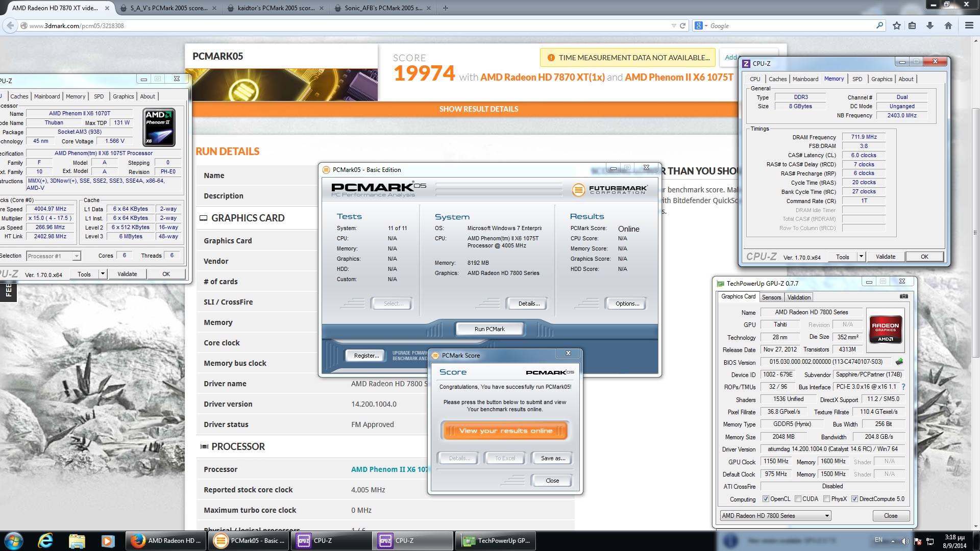Click Register... button in PCMark05
This screenshot has width=980, height=551.
tap(366, 356)
